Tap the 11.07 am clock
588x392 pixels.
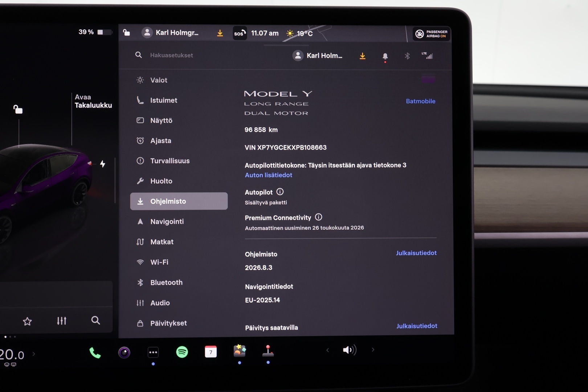(x=265, y=33)
